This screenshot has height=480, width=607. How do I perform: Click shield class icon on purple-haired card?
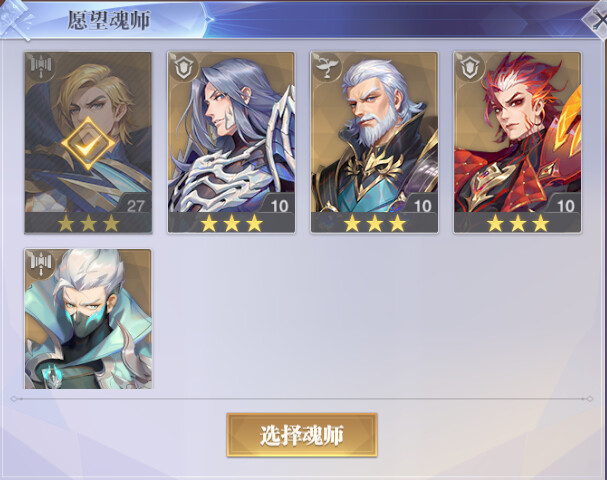pos(184,68)
